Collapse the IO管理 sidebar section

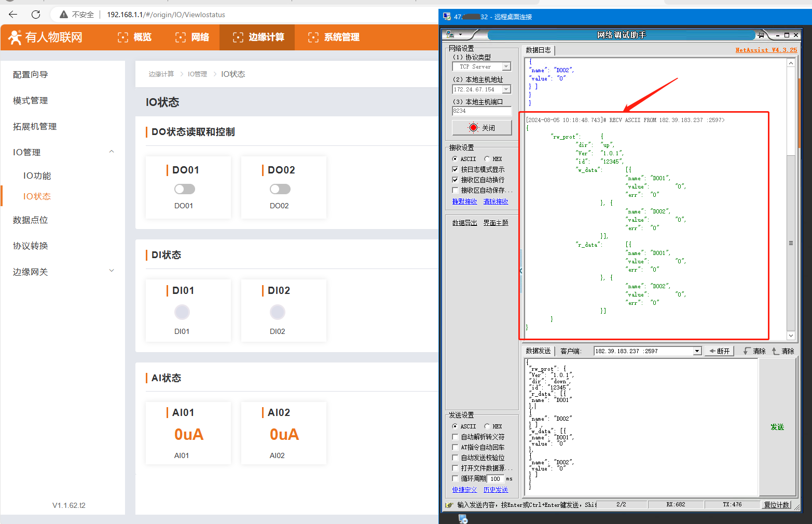(111, 152)
